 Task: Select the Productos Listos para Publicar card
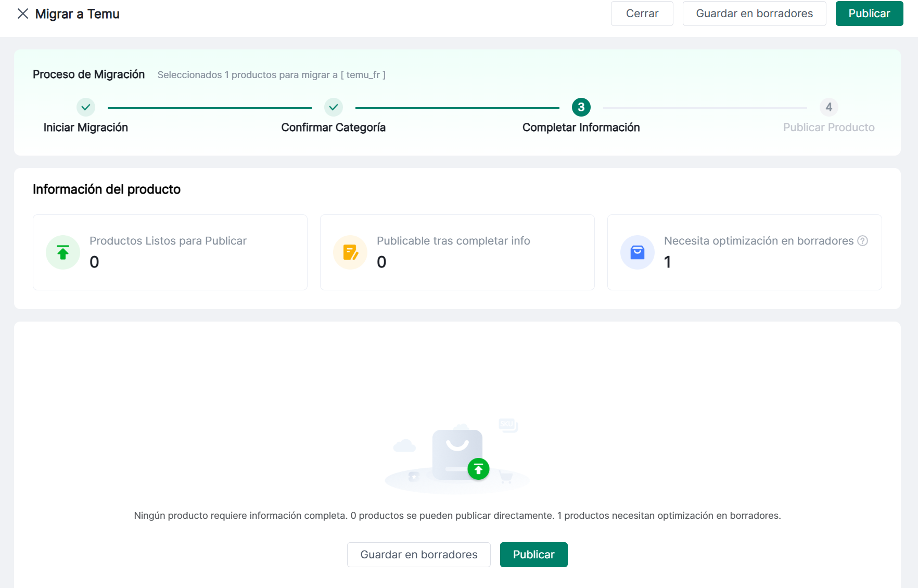pos(170,252)
